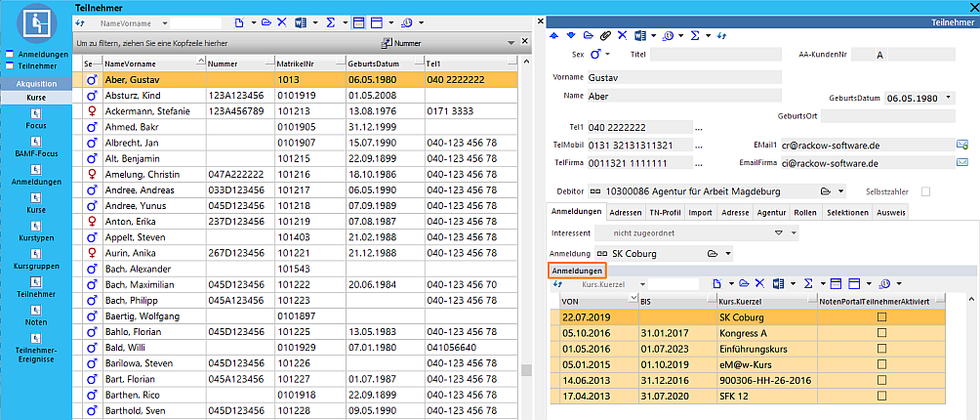
Task: Open the Kursgruppen sidebar icon
Action: pos(36,253)
